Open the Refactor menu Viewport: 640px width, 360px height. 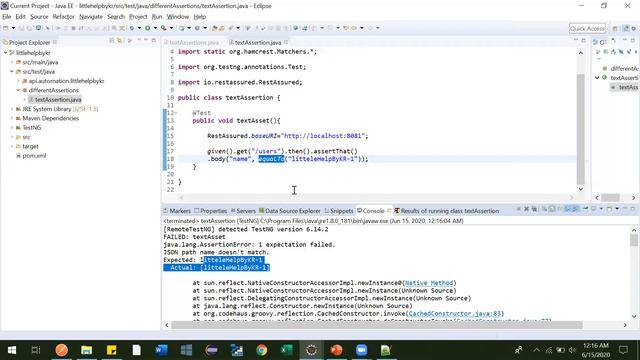64,17
